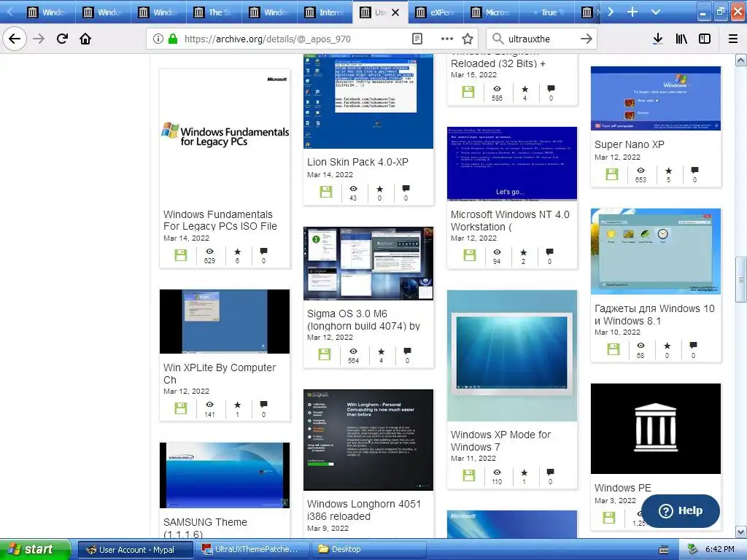The width and height of the screenshot is (747, 560).
Task: Open Super Nano XP item link
Action: click(629, 144)
